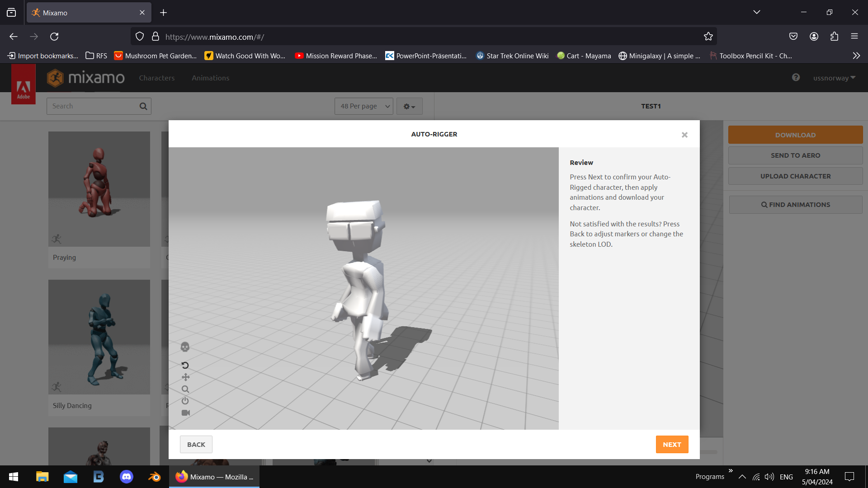Toggle the skeleton skull icon in viewport
The width and height of the screenshot is (868, 488).
[x=185, y=346]
